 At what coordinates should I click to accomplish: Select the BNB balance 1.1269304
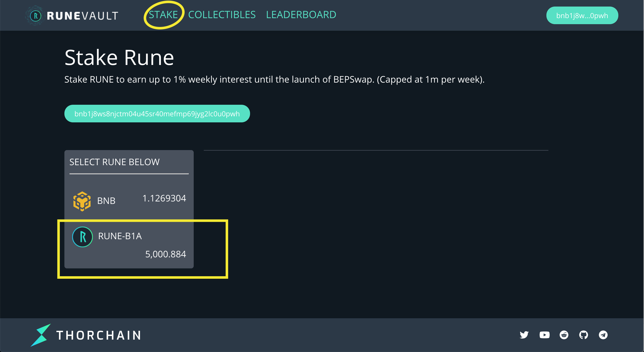tap(164, 198)
